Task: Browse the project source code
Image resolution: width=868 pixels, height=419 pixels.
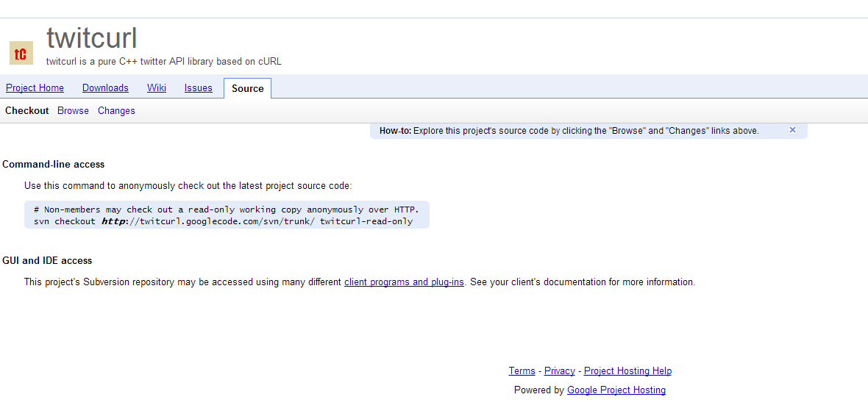Action: click(x=73, y=111)
